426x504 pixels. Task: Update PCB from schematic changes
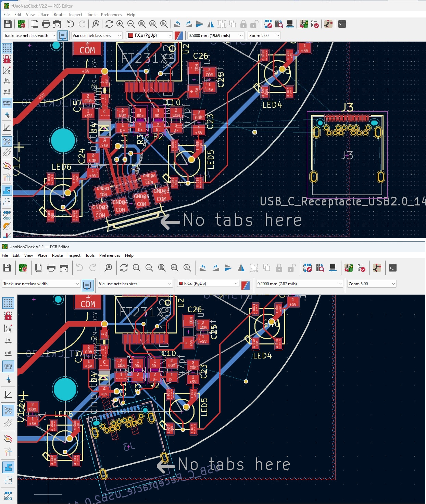click(x=303, y=24)
